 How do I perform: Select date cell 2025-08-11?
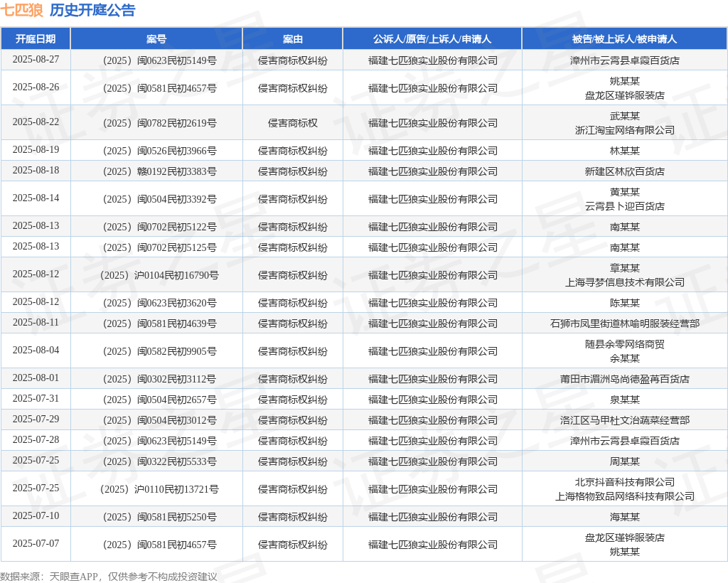[x=36, y=323]
